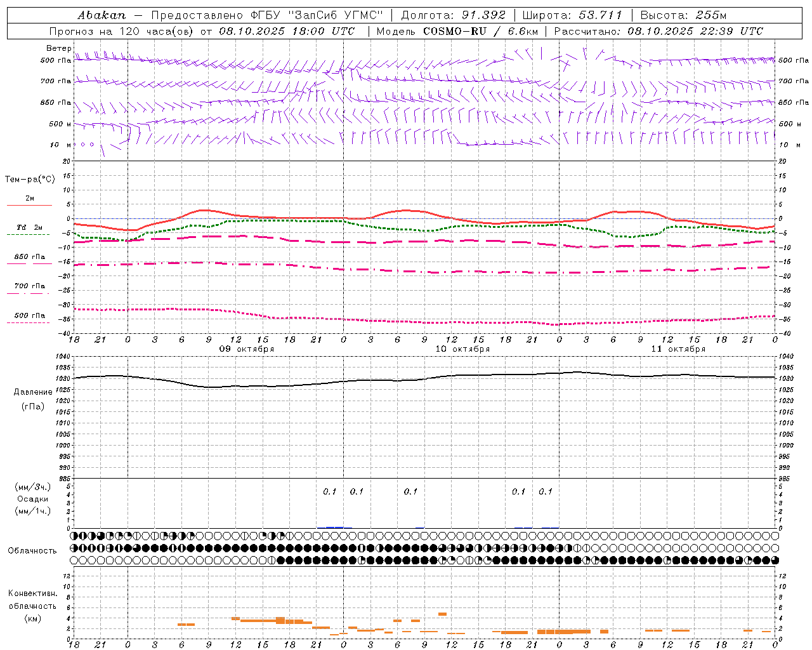Click the 500 гПа entry in the temperature legend

click(29, 315)
